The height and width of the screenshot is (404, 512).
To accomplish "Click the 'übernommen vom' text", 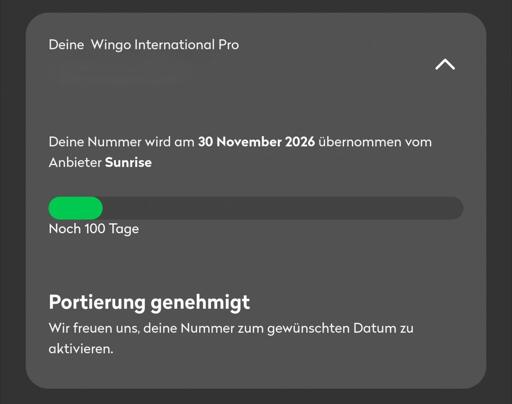I will pos(375,142).
